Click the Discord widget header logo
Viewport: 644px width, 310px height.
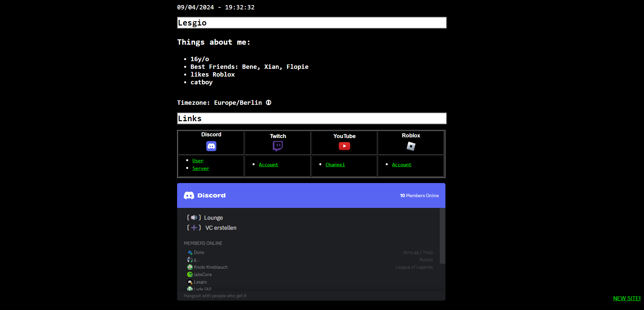205,195
